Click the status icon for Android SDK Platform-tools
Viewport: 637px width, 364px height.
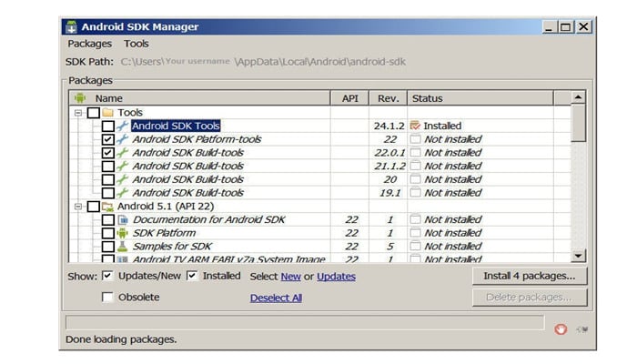[415, 139]
